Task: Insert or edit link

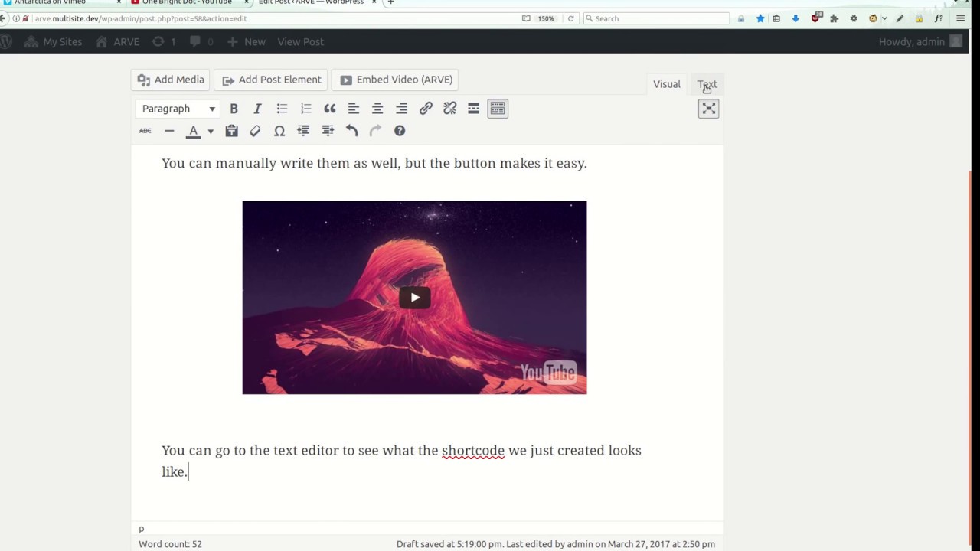Action: (426, 109)
